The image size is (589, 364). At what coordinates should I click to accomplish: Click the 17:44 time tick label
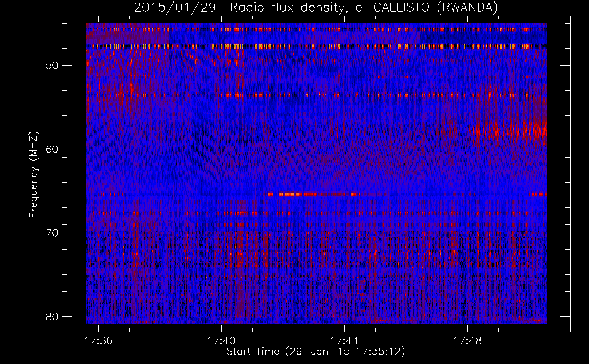[344, 341]
